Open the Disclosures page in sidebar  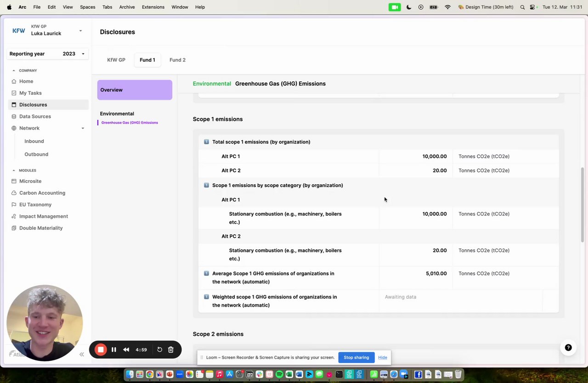pyautogui.click(x=48, y=105)
